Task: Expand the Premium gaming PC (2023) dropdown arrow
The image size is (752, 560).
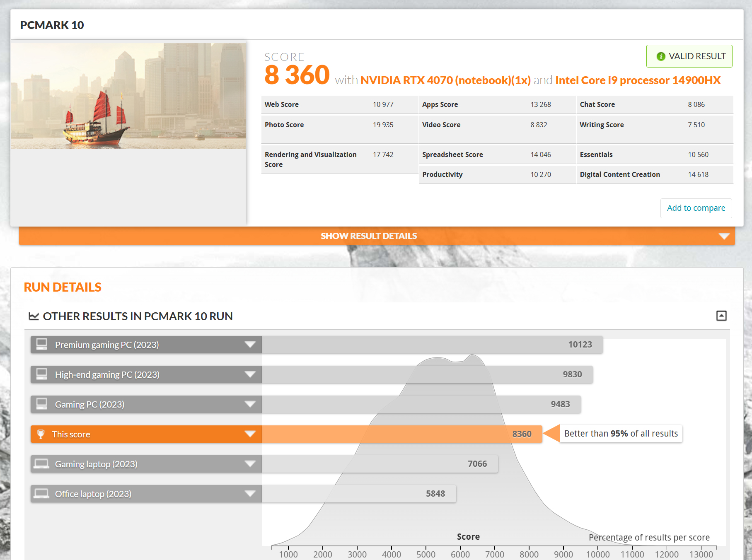Action: coord(250,345)
